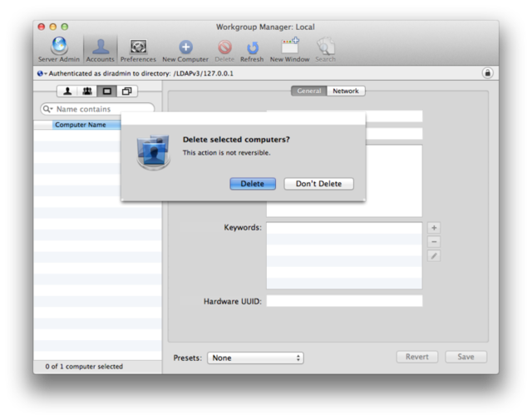The height and width of the screenshot is (420, 532).
Task: Click the New Computer plus icon
Action: [185, 47]
